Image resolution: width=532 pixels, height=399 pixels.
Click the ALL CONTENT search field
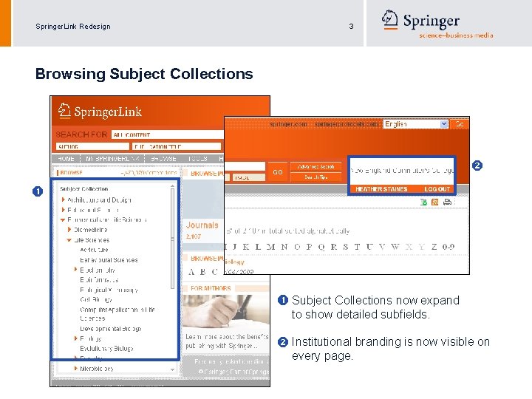167,134
